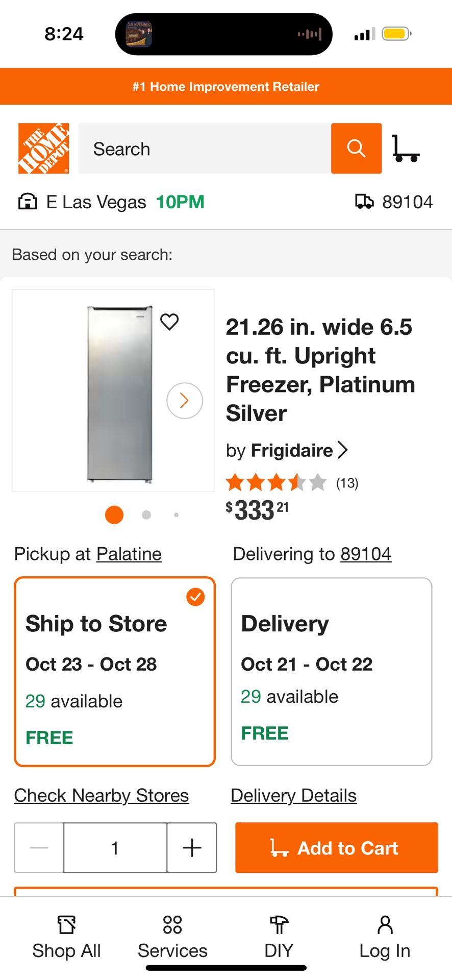Open Frigidaire brand page chevron
This screenshot has width=452, height=980.
tap(343, 450)
